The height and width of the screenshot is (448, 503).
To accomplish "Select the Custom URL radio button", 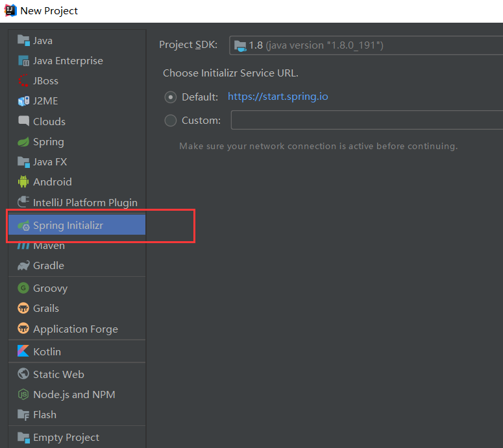I will click(x=170, y=121).
